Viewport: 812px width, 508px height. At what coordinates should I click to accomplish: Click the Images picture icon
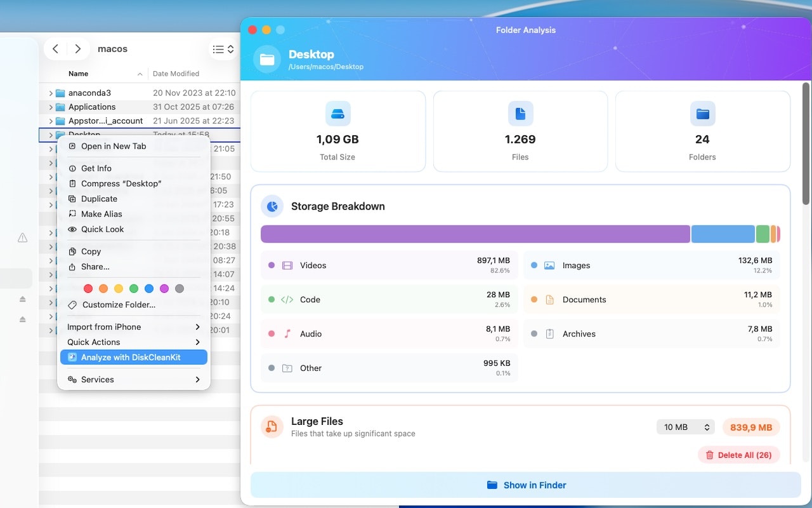click(549, 265)
